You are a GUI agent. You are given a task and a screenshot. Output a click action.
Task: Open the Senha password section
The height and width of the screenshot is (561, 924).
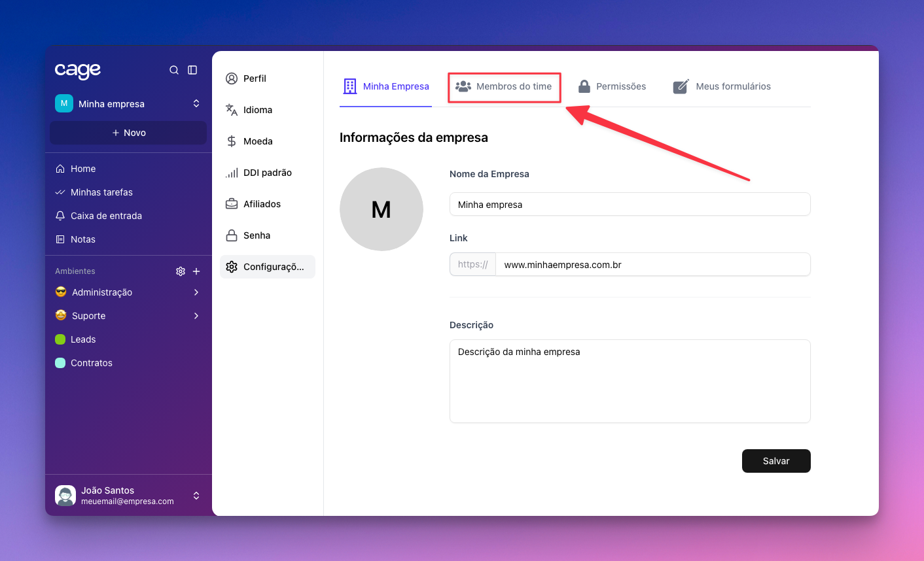pos(257,235)
